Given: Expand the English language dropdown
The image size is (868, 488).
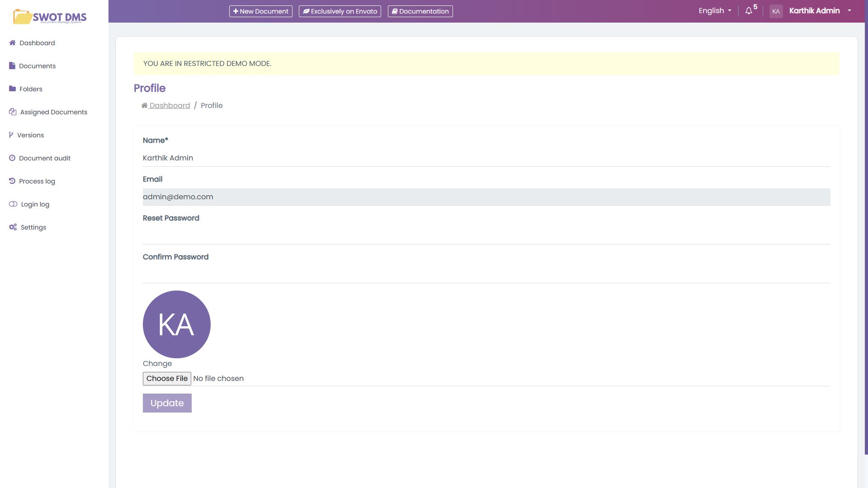Looking at the screenshot, I should coord(715,11).
